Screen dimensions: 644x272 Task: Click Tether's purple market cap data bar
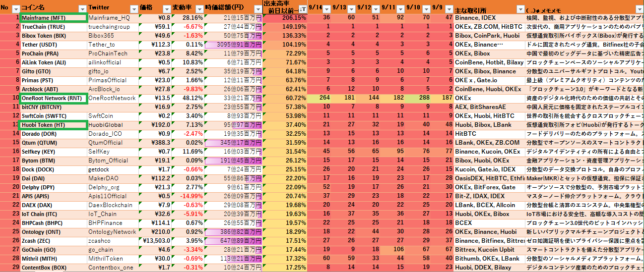(x=233, y=45)
